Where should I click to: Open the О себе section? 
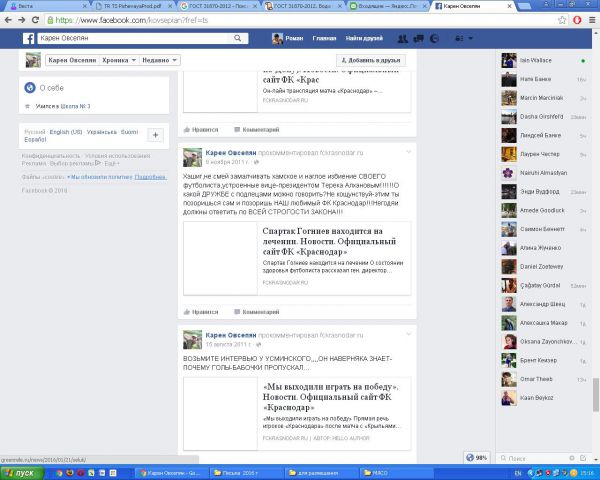click(x=52, y=88)
